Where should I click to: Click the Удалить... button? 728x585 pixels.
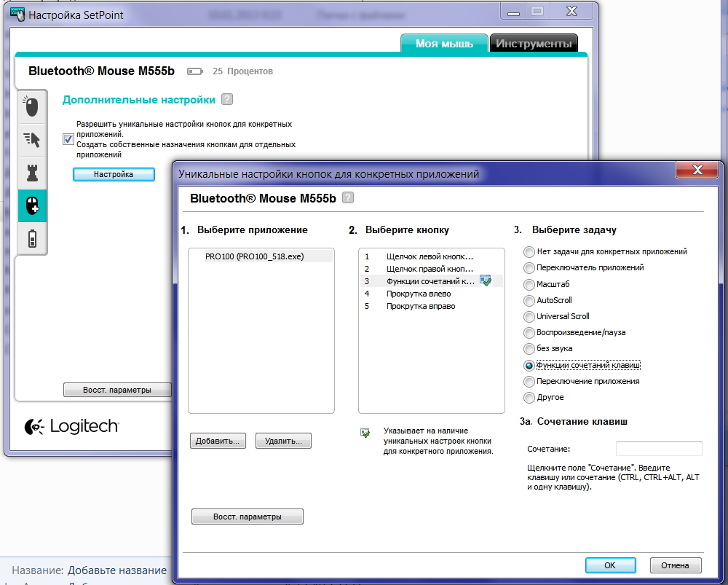point(283,441)
